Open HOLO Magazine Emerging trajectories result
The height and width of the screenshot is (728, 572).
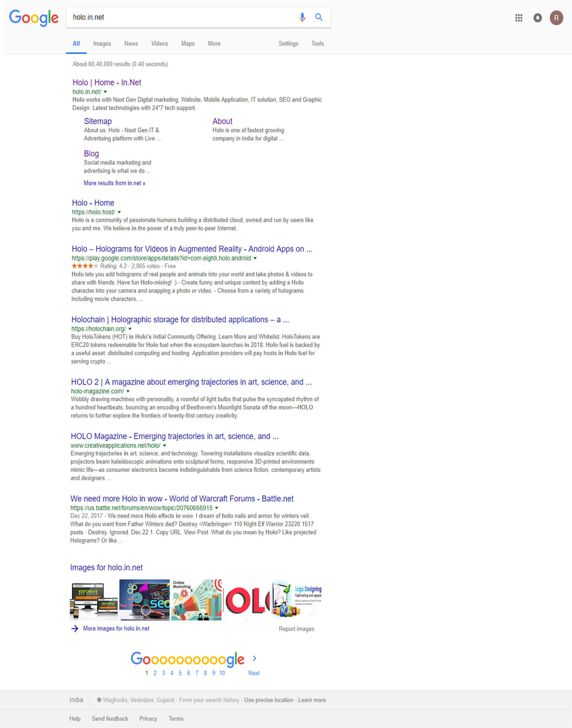[x=175, y=436]
